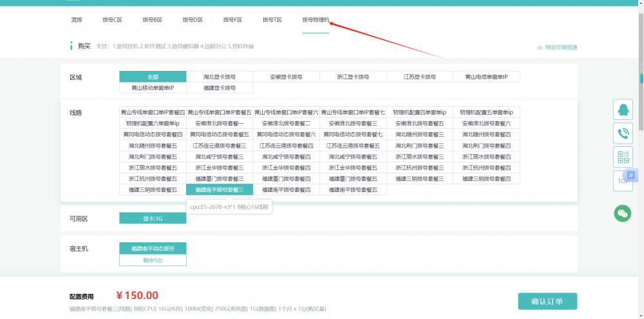Click 导出可用资源 link

[x=561, y=47]
